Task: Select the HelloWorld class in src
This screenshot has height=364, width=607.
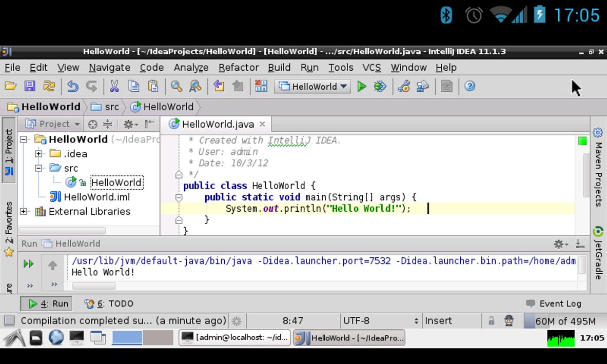Action: click(x=116, y=183)
